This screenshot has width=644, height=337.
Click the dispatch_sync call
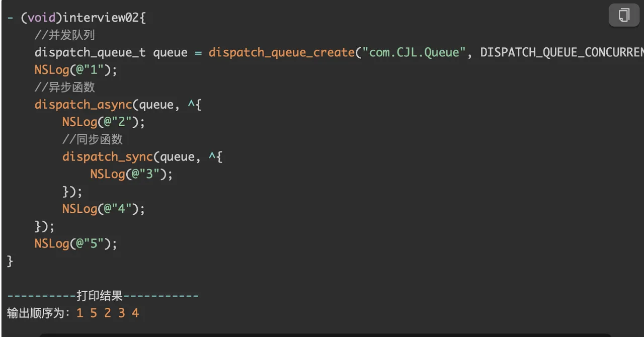tap(107, 157)
